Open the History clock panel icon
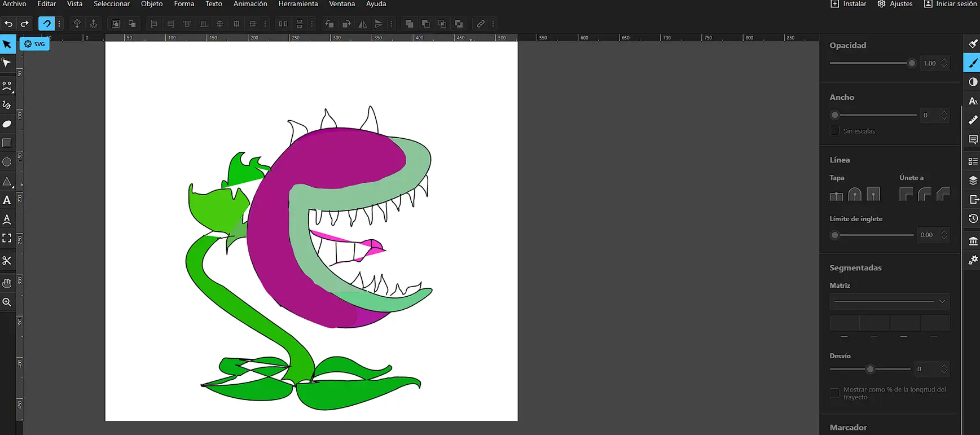Image resolution: width=980 pixels, height=435 pixels. 973,219
